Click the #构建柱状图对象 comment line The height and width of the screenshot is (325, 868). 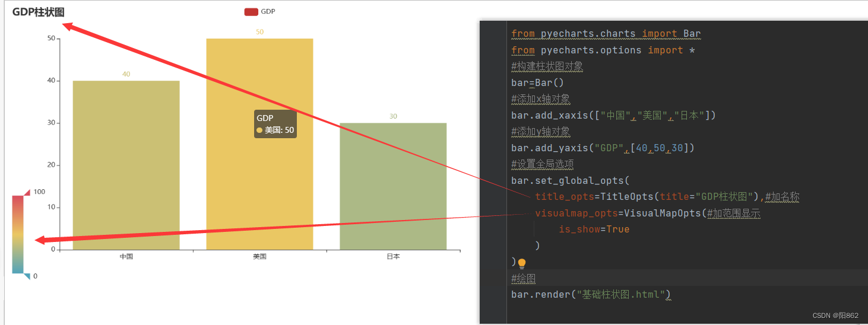click(x=547, y=66)
